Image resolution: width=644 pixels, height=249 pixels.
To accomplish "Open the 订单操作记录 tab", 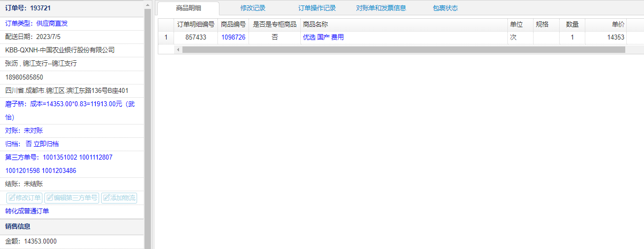I will click(x=317, y=8).
